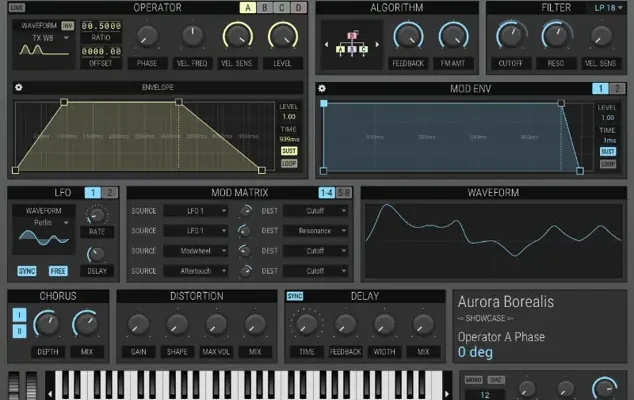This screenshot has height=400, width=634.
Task: Switch to Mod Matrix page 5-8
Action: pos(344,192)
